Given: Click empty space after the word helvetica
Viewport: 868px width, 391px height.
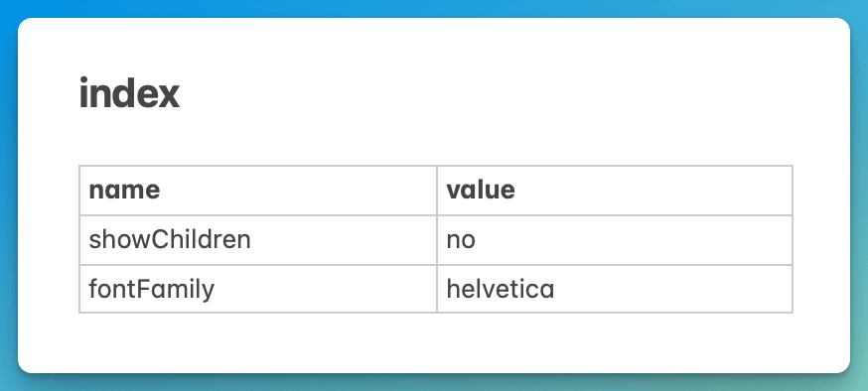Looking at the screenshot, I should (x=672, y=289).
